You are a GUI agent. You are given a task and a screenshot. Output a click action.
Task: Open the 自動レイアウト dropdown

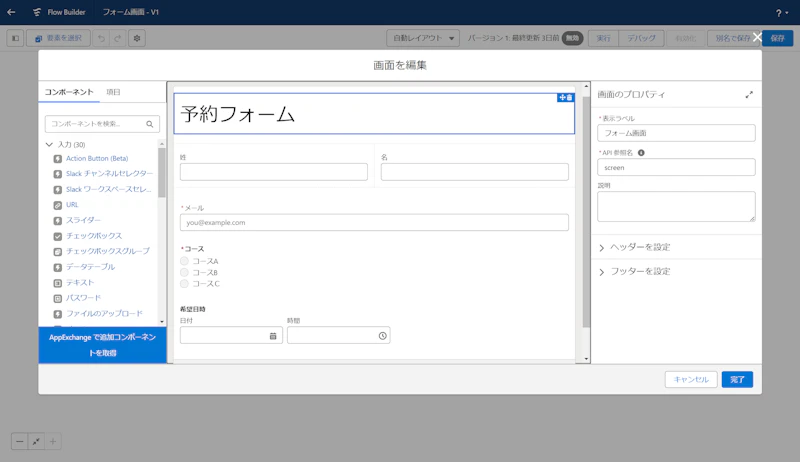coord(423,38)
